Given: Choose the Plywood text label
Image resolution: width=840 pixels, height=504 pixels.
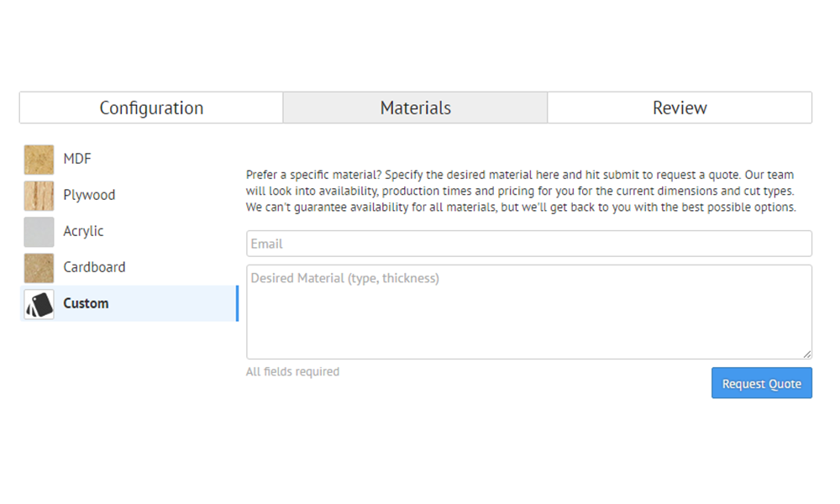Looking at the screenshot, I should coord(89,195).
